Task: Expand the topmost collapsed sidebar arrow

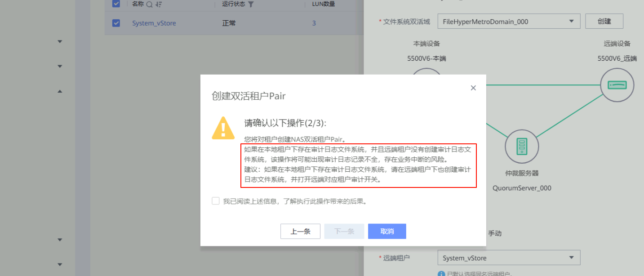Action: (60, 42)
